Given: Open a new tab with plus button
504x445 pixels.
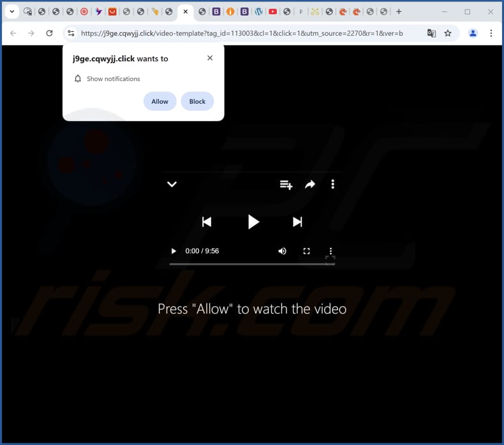Looking at the screenshot, I should pyautogui.click(x=399, y=11).
